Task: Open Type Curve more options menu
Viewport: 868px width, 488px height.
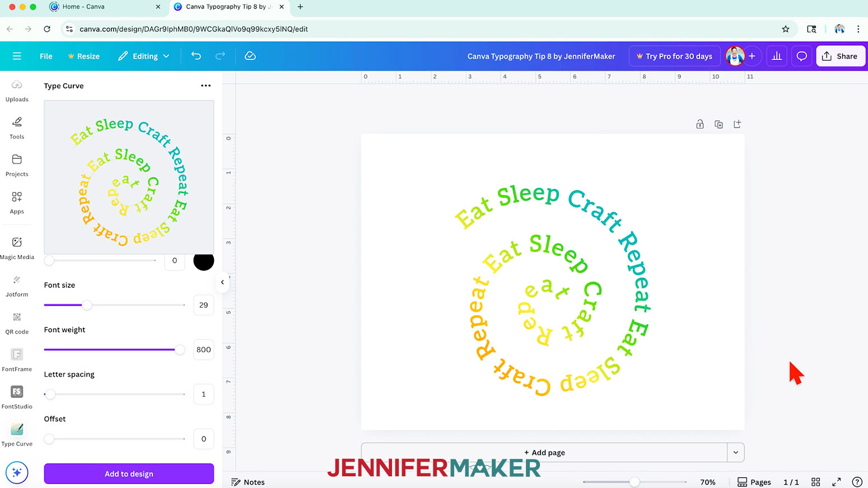Action: pos(206,86)
